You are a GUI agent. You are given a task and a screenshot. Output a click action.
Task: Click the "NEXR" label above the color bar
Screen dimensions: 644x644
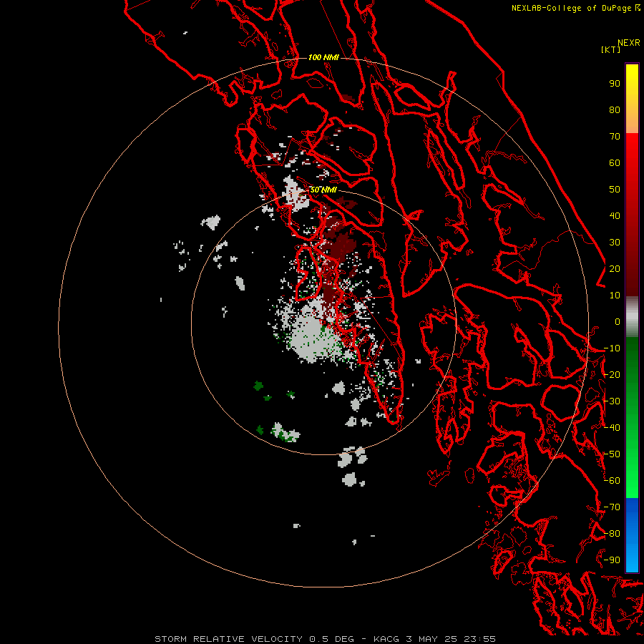click(x=628, y=43)
